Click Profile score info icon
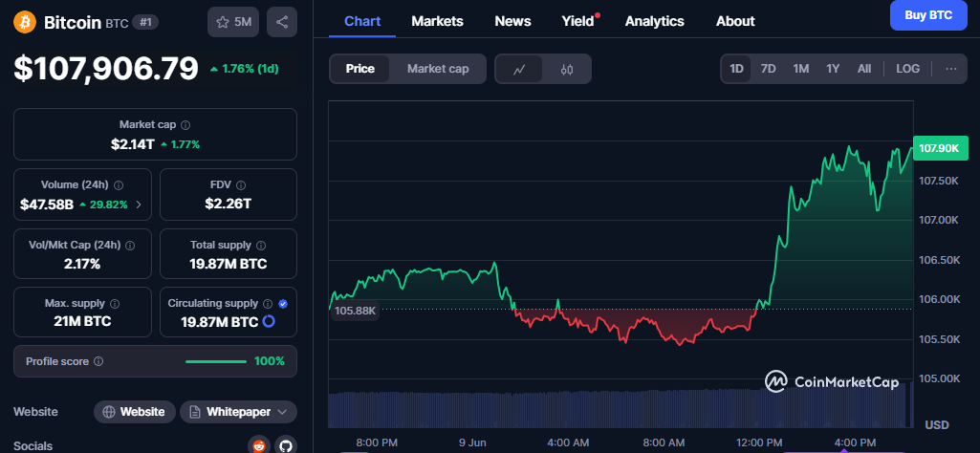980x453 pixels. [98, 362]
